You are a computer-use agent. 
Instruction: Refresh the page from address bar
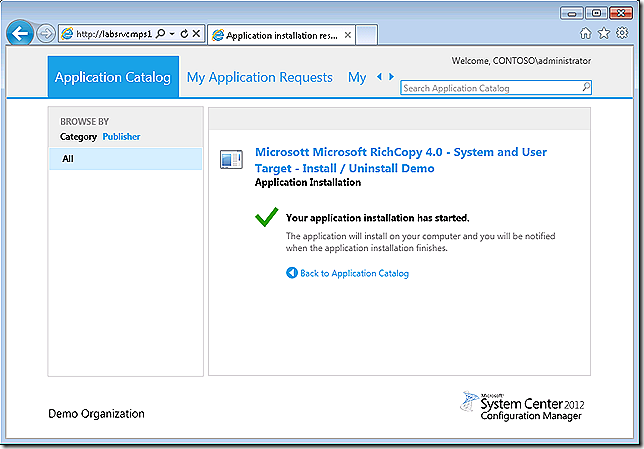pos(184,33)
